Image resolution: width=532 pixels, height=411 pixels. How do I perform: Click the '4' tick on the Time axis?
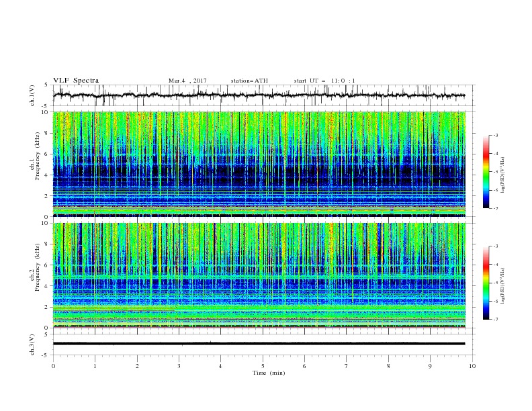click(220, 366)
